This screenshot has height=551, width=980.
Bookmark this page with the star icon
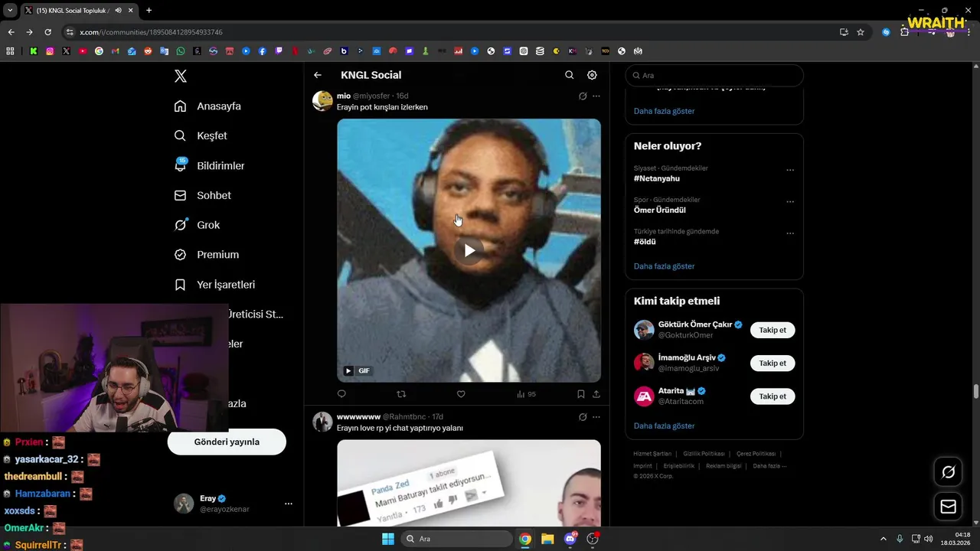click(861, 32)
